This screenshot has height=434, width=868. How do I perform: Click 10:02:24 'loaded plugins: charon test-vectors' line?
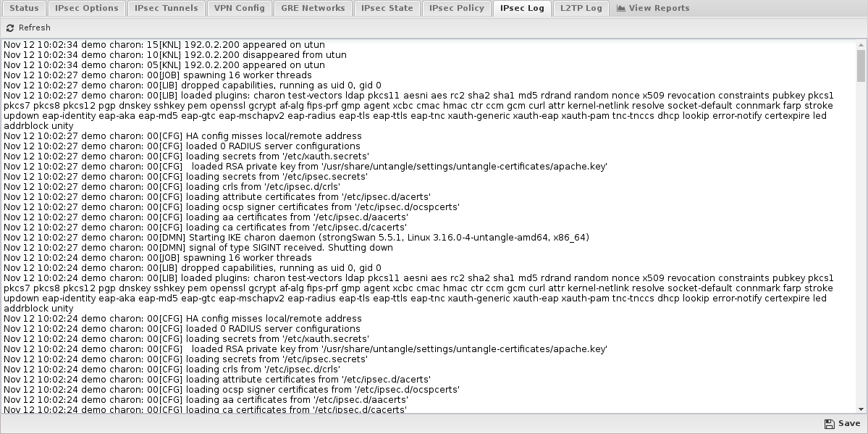coord(418,293)
